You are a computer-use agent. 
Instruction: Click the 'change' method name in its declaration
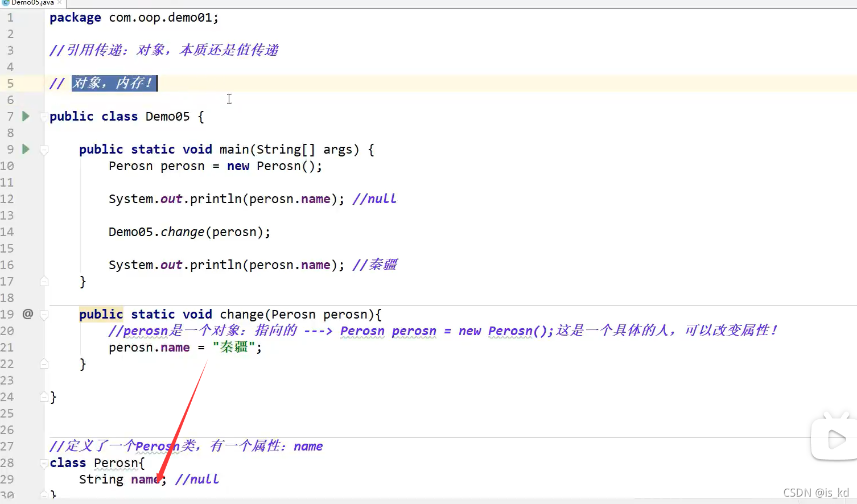tap(242, 314)
